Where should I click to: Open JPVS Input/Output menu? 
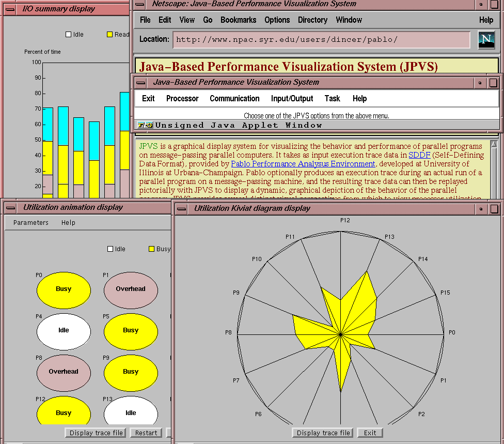coord(292,98)
